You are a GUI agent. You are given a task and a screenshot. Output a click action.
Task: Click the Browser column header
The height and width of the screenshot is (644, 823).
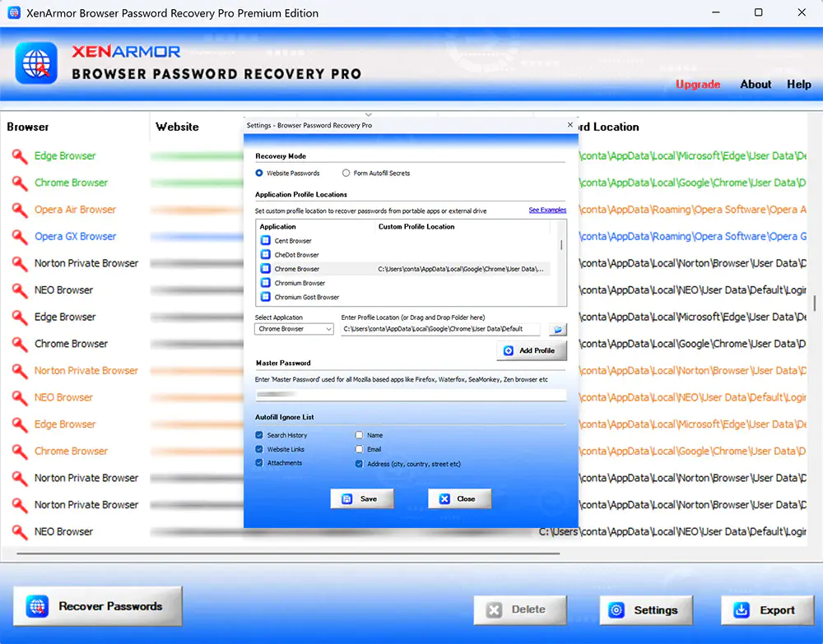(28, 127)
